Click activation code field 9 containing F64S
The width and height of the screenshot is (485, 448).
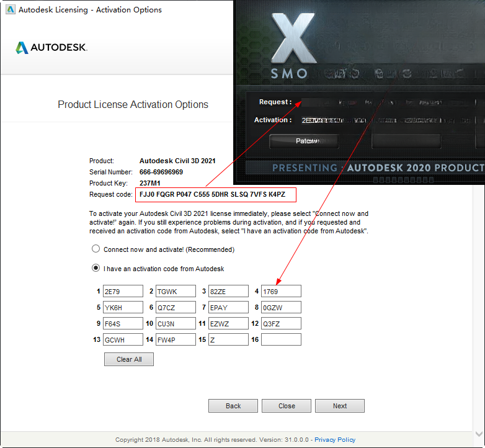tap(123, 323)
